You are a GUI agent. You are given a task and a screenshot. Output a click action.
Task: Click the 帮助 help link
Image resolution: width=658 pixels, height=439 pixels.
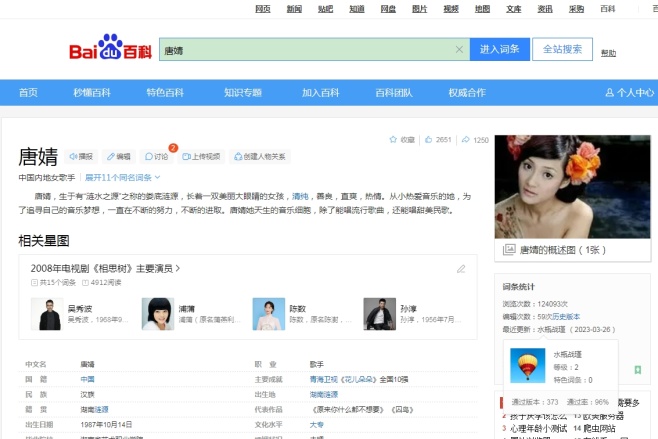(x=608, y=53)
